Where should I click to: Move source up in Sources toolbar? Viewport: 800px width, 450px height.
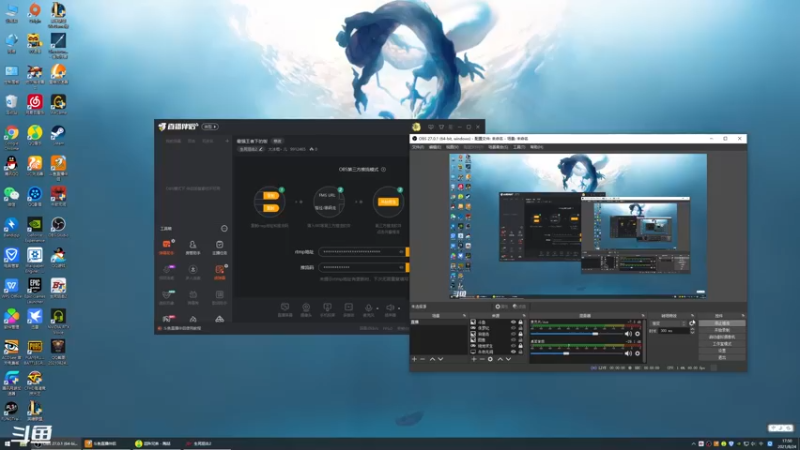(501, 359)
